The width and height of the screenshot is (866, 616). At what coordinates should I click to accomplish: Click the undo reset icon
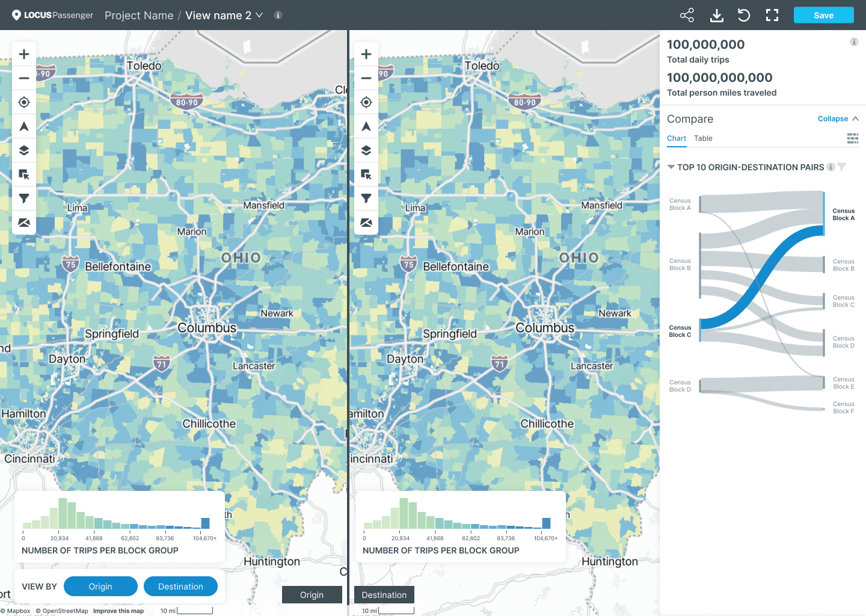(744, 16)
